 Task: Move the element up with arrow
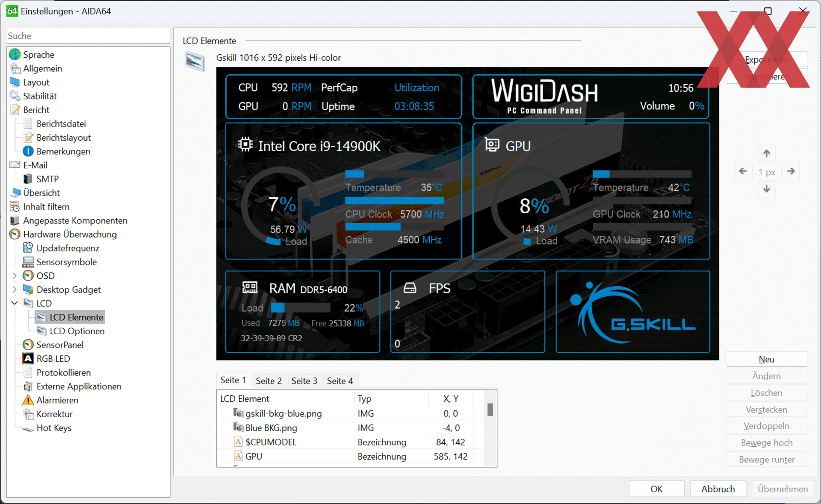[767, 153]
